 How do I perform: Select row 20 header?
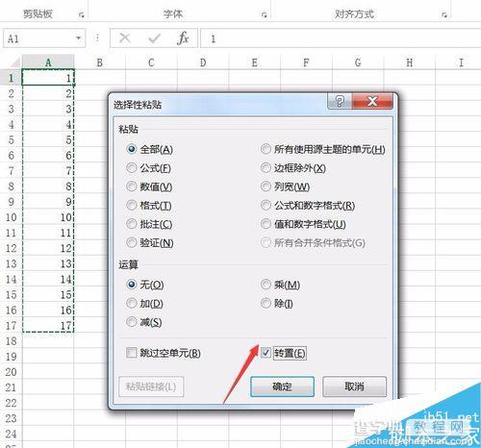12,372
